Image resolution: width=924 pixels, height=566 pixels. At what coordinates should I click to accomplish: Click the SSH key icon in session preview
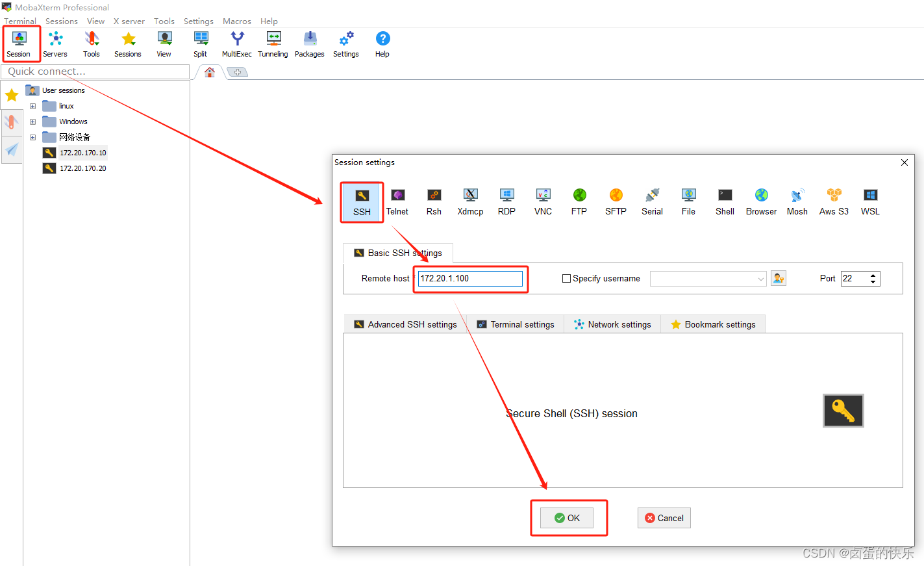click(843, 411)
